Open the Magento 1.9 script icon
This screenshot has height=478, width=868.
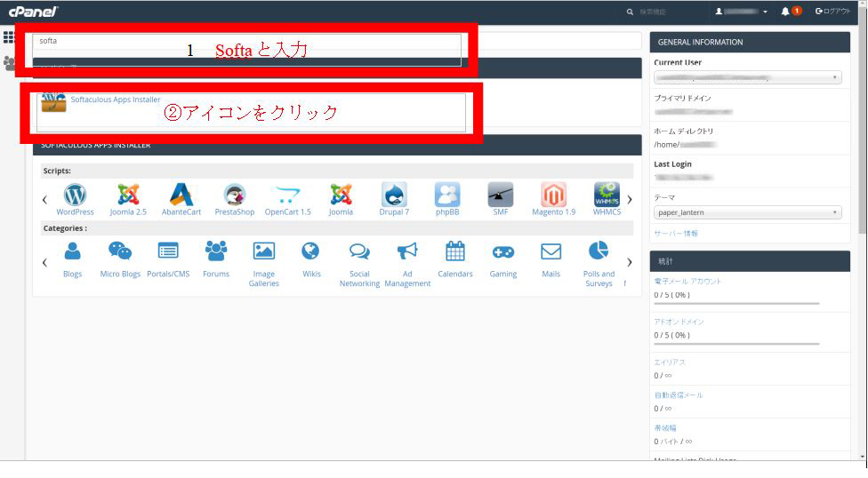tap(553, 195)
